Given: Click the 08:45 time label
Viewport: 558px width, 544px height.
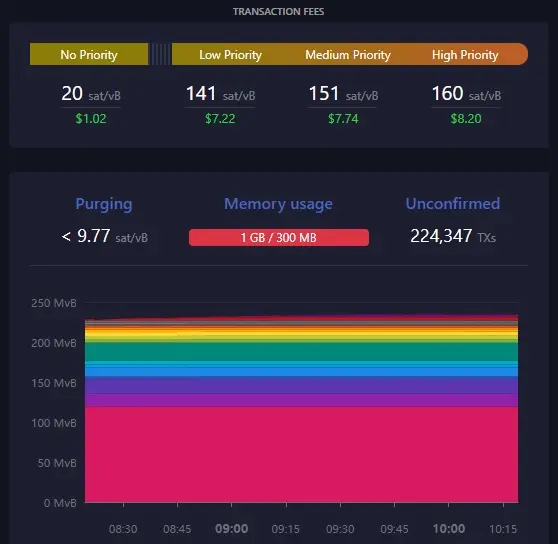Looking at the screenshot, I should (x=177, y=529).
